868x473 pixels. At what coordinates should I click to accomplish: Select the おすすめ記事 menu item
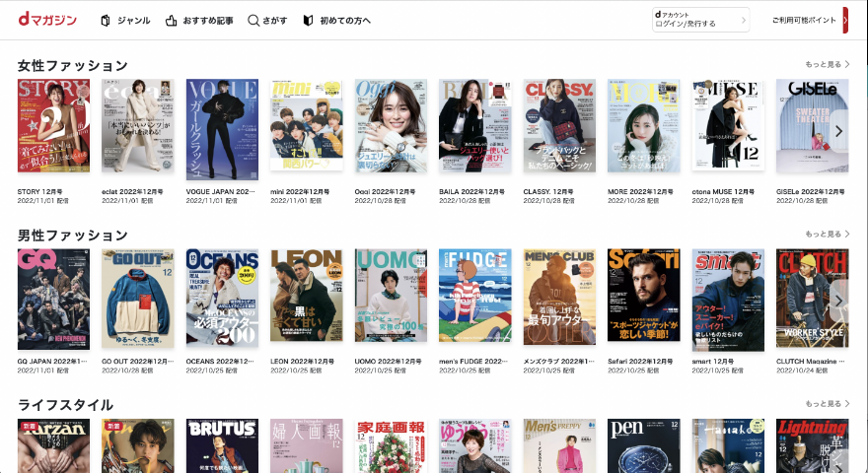(207, 21)
